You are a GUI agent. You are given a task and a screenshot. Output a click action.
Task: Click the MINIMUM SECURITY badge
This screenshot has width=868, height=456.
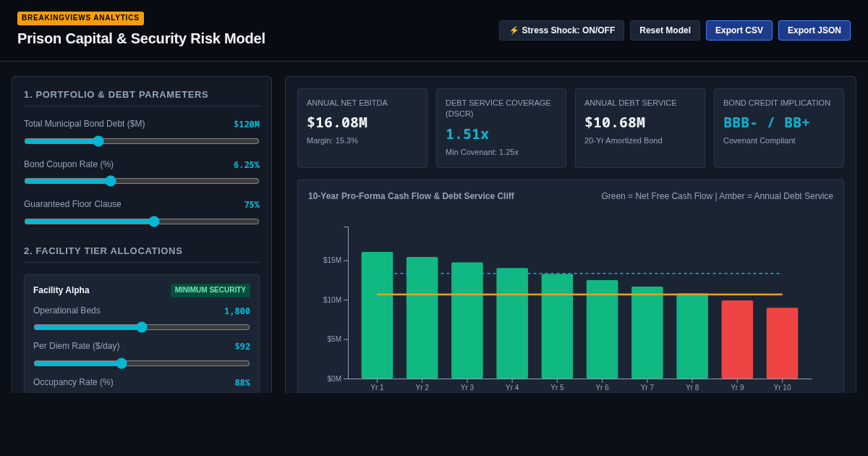click(210, 290)
